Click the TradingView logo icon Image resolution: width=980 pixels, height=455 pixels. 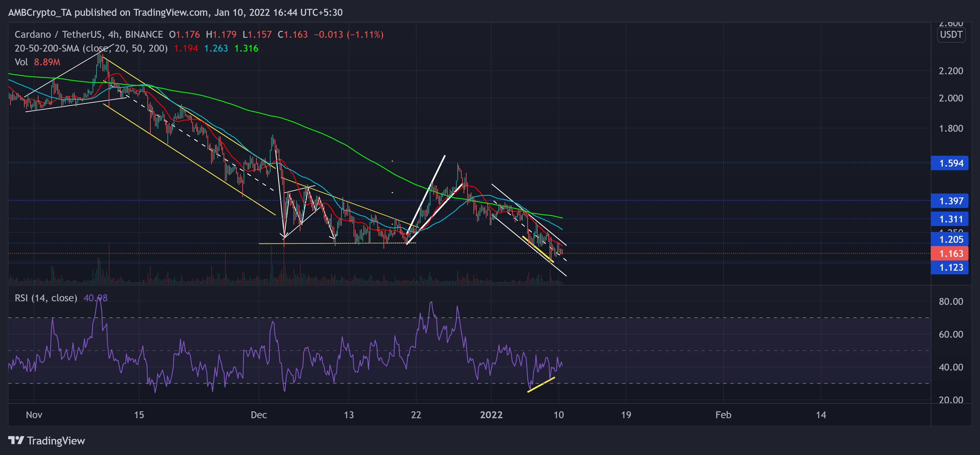16,440
